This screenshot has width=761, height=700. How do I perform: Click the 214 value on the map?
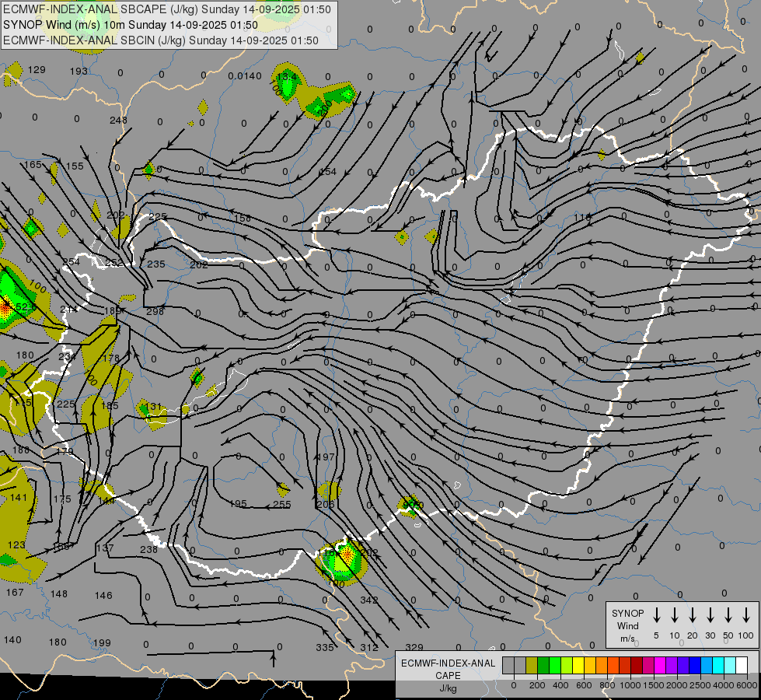(68, 309)
